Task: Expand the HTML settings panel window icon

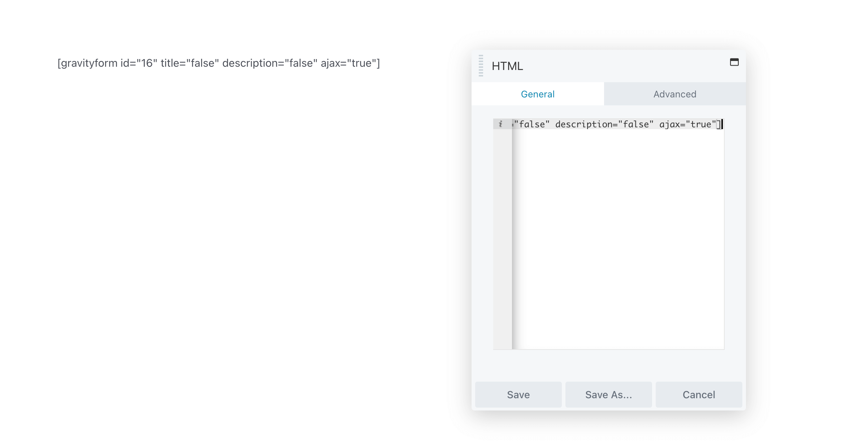Action: click(x=734, y=62)
